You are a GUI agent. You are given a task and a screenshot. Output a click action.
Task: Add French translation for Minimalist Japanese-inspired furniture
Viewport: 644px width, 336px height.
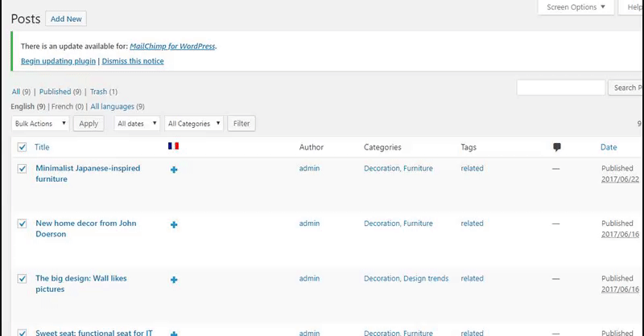tap(174, 170)
